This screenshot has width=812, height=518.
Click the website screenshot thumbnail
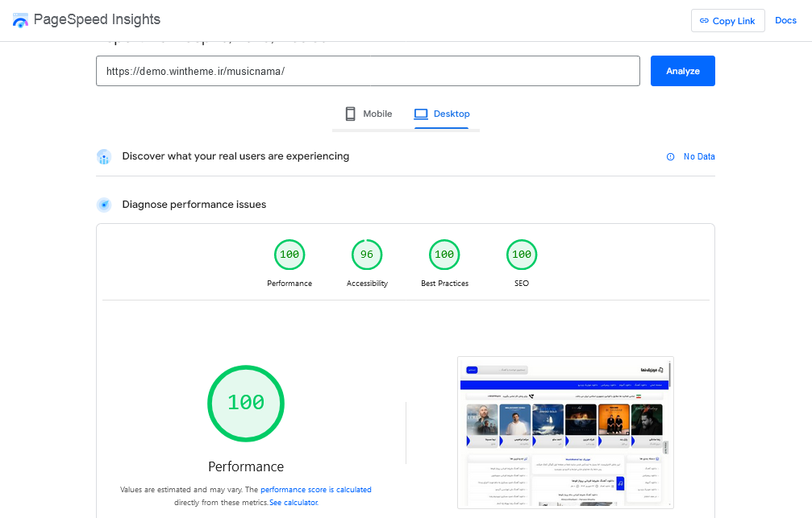[565, 433]
